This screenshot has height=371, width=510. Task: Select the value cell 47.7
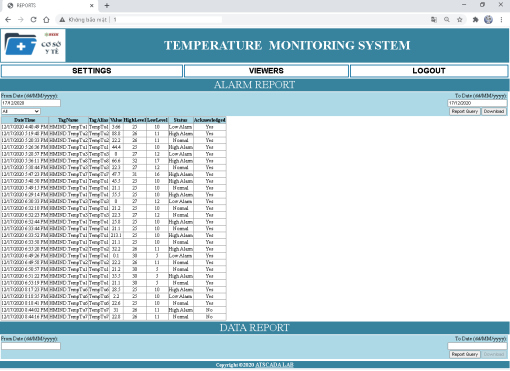(116, 174)
